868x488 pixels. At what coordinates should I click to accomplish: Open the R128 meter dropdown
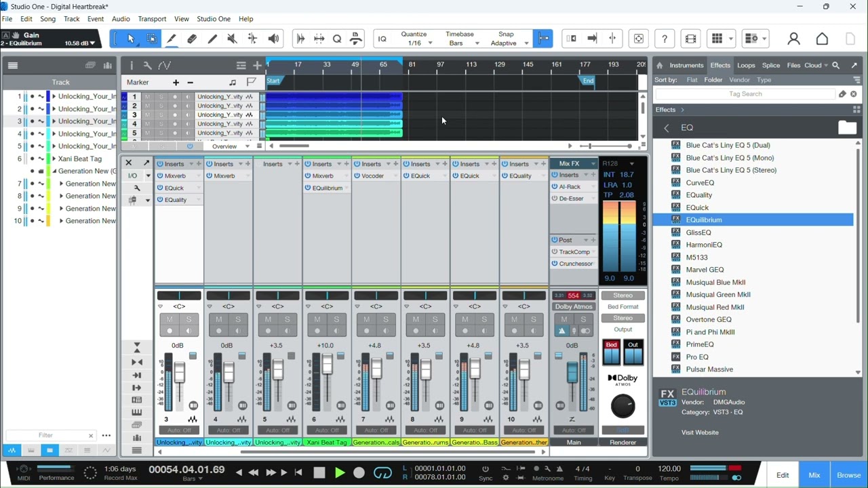click(631, 163)
